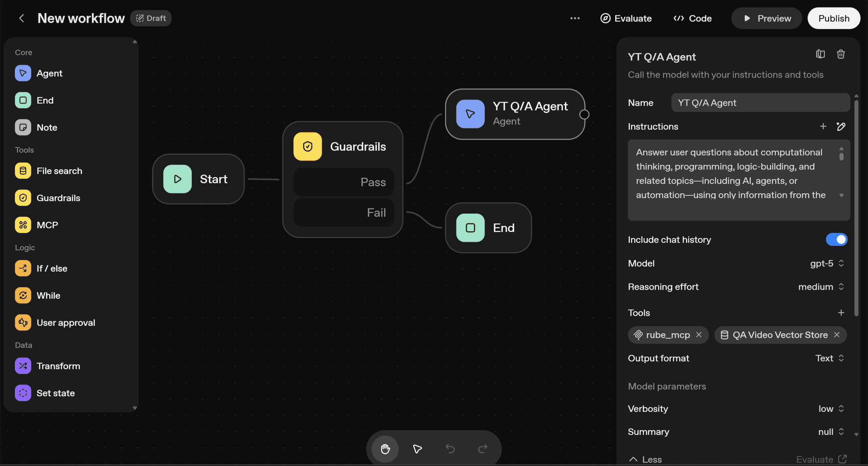Click the pencil edit instructions icon

pos(841,126)
